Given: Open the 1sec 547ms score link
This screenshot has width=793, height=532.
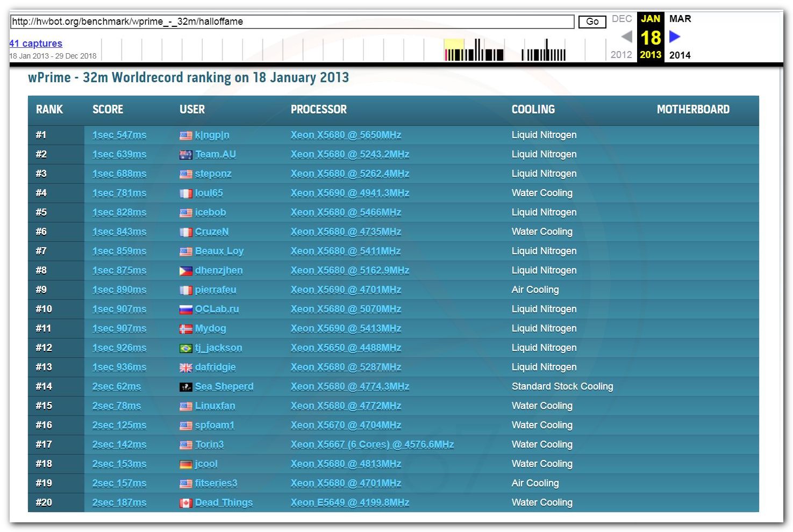Looking at the screenshot, I should (x=119, y=135).
